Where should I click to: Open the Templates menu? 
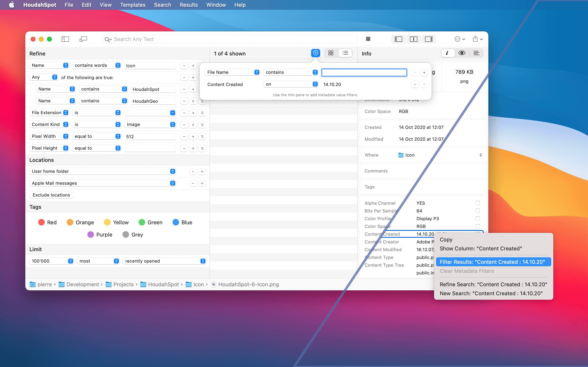133,5
